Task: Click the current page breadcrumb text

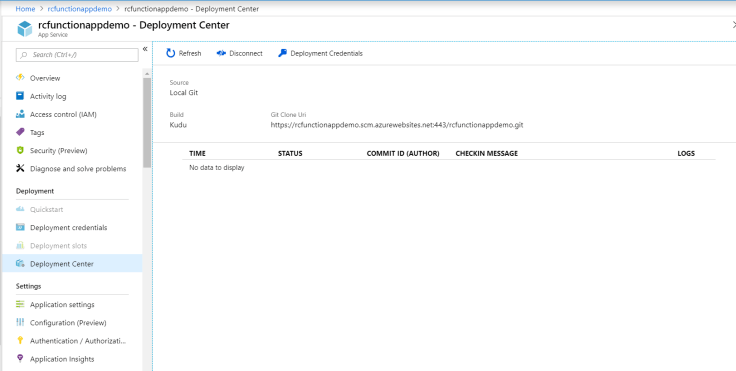Action: (192, 9)
